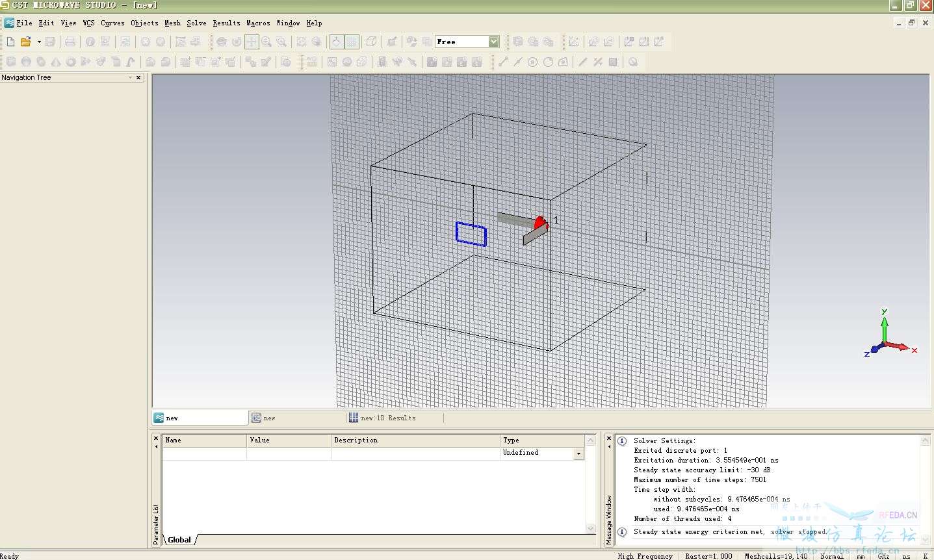Click the create cylinder shape icon
The height and width of the screenshot is (560, 934).
click(x=41, y=62)
